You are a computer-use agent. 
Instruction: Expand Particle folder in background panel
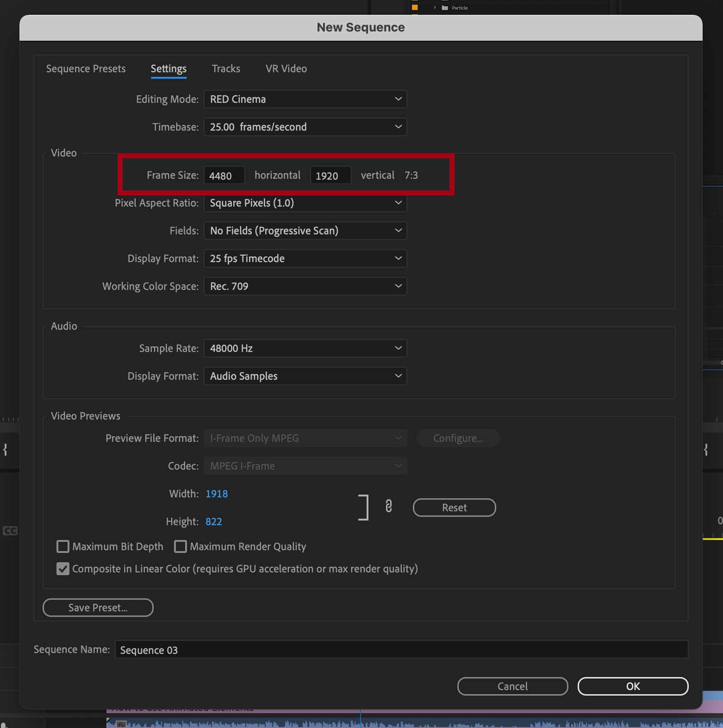pyautogui.click(x=435, y=7)
